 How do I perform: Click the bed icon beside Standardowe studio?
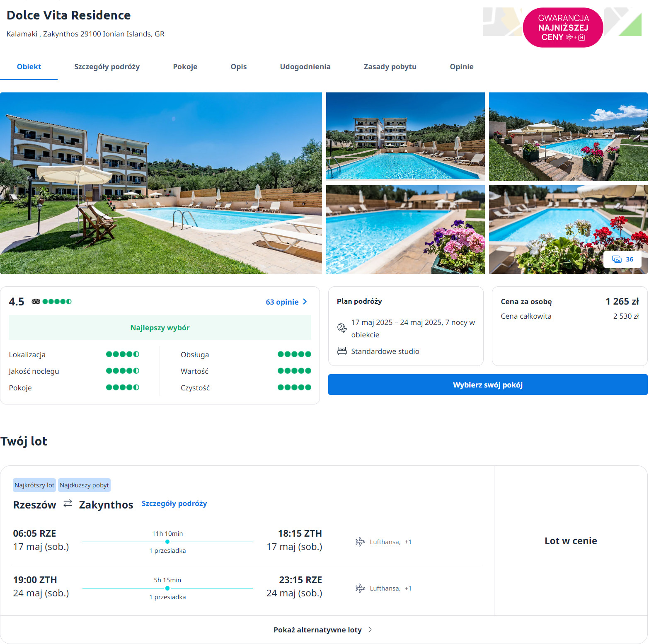pyautogui.click(x=342, y=351)
